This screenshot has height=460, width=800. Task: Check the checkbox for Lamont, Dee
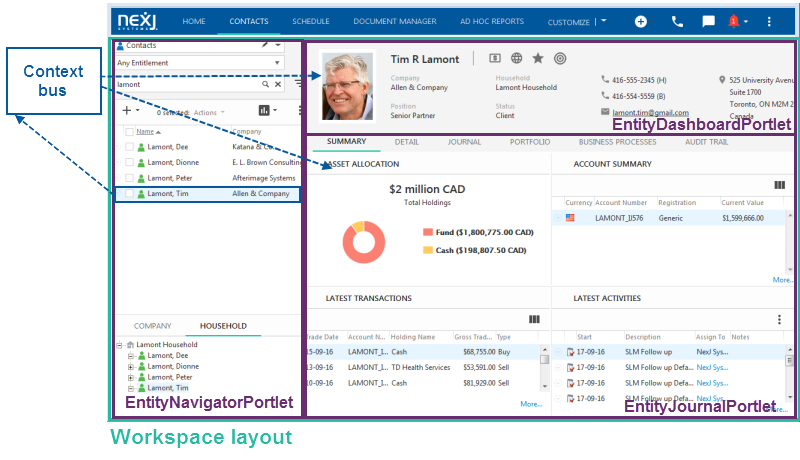pos(128,147)
